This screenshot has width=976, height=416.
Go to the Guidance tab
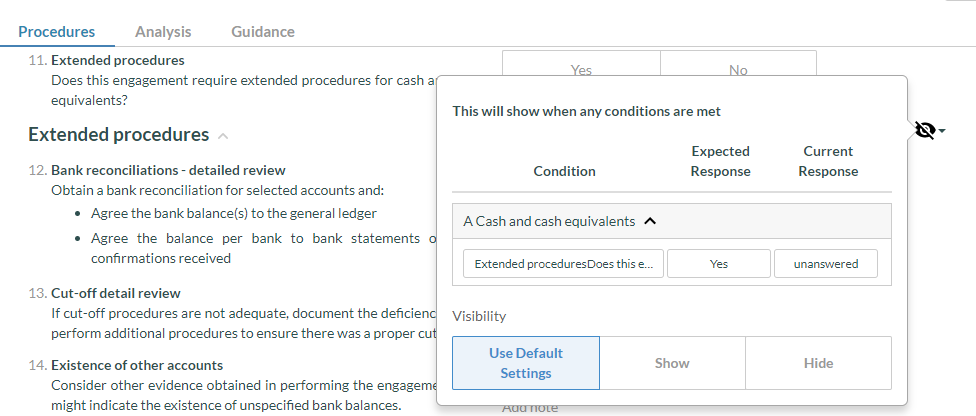tap(263, 31)
